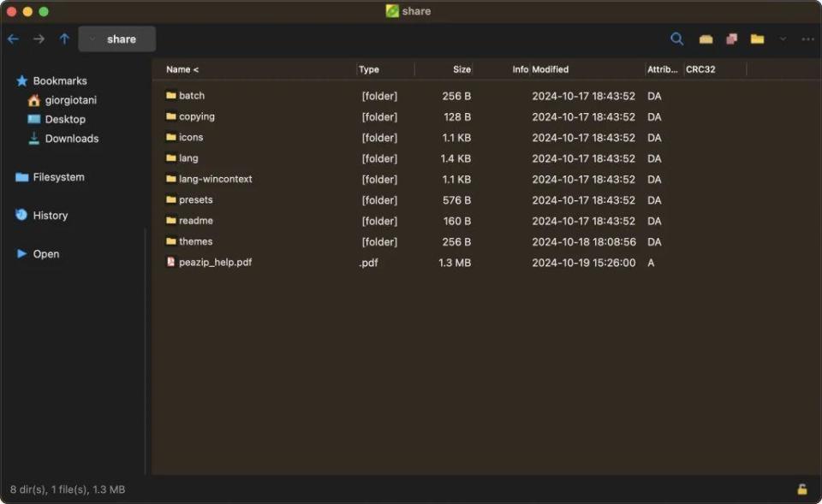This screenshot has height=504, width=822.
Task: Click the Attrib... column header
Action: (x=663, y=69)
